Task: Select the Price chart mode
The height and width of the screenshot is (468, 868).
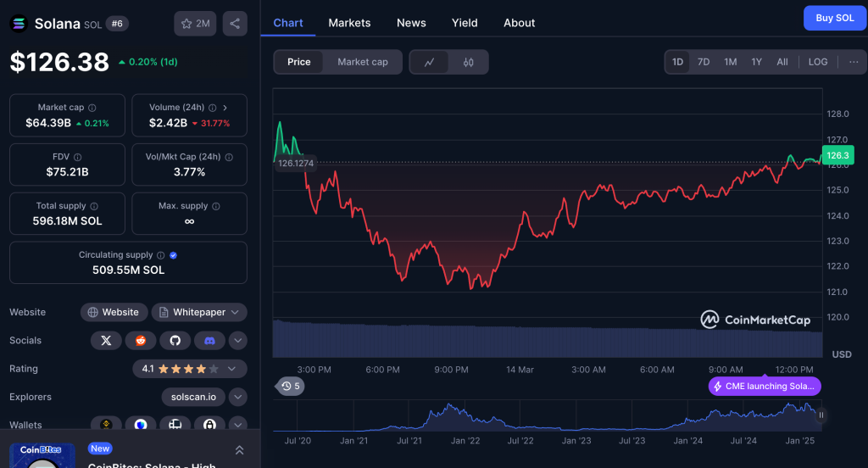Action: pos(299,62)
